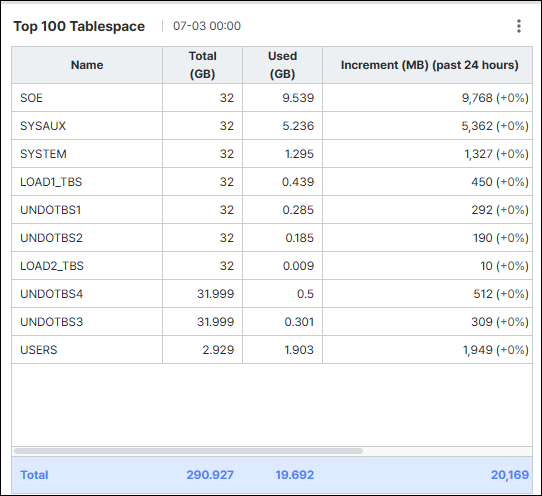Select the LOAD1_TBS row
Viewport: 542px width, 496px height.
(272, 182)
